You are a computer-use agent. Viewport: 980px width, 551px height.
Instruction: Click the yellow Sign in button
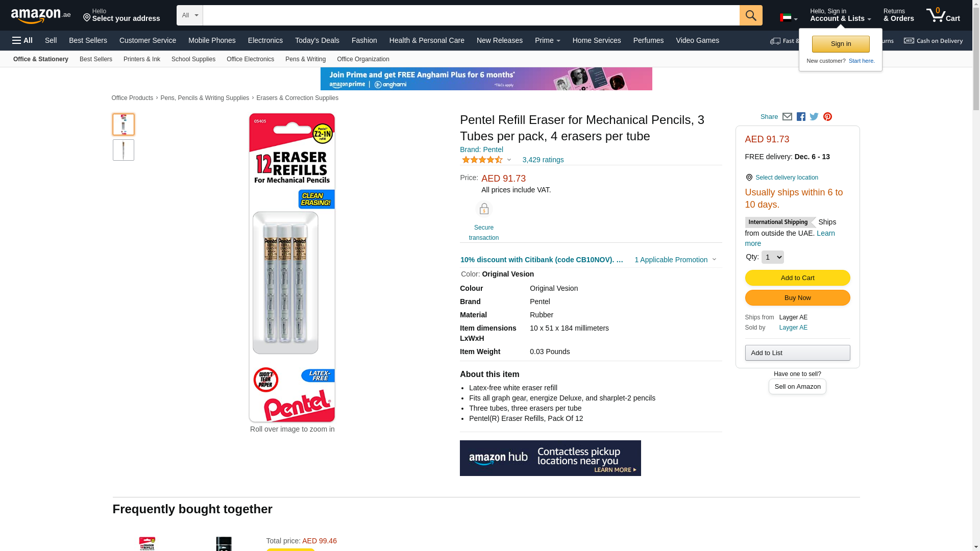coord(841,44)
